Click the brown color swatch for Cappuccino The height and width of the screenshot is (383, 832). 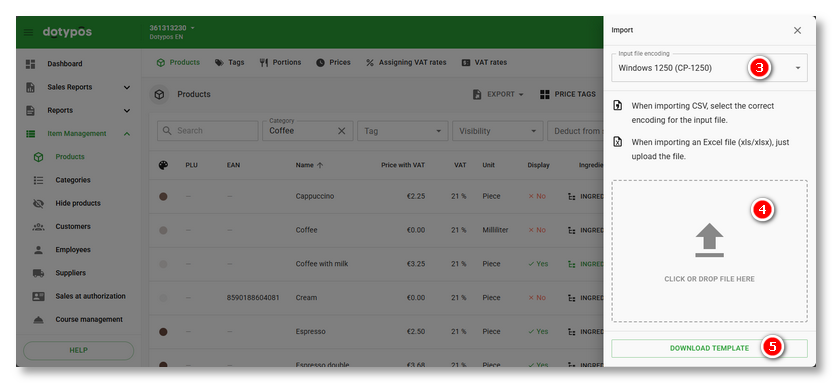tap(163, 196)
